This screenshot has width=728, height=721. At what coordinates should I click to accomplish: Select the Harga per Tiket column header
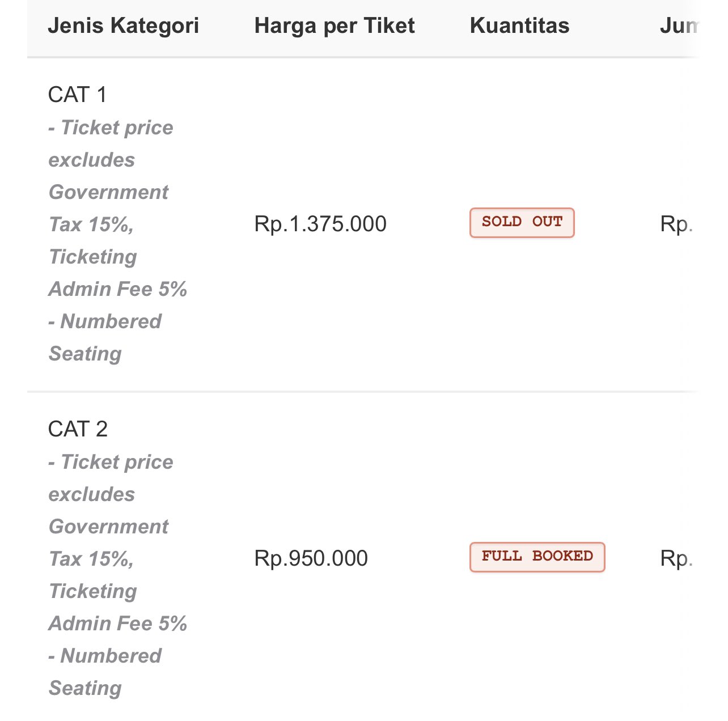335,26
